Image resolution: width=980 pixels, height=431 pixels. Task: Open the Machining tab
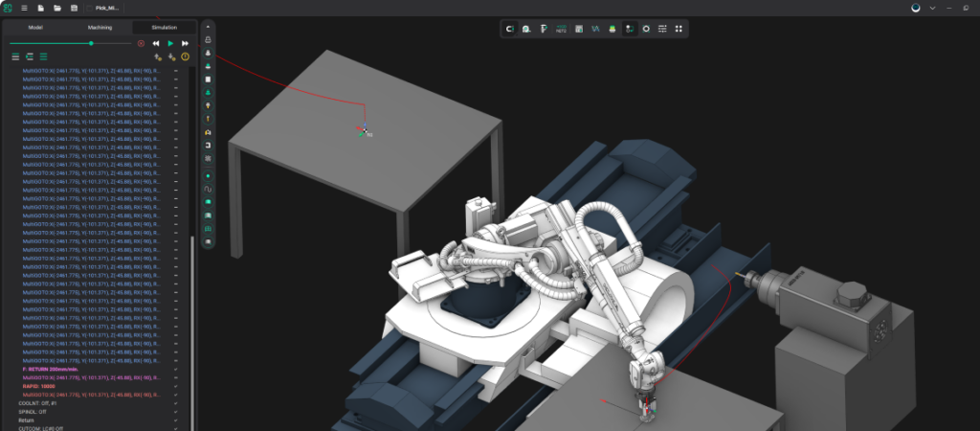click(100, 28)
